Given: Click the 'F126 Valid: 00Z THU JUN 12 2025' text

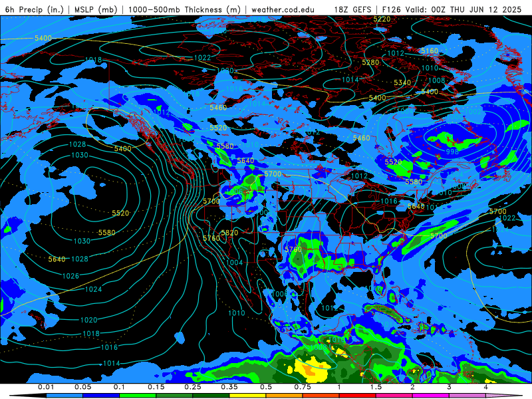Looking at the screenshot, I should click(452, 9).
